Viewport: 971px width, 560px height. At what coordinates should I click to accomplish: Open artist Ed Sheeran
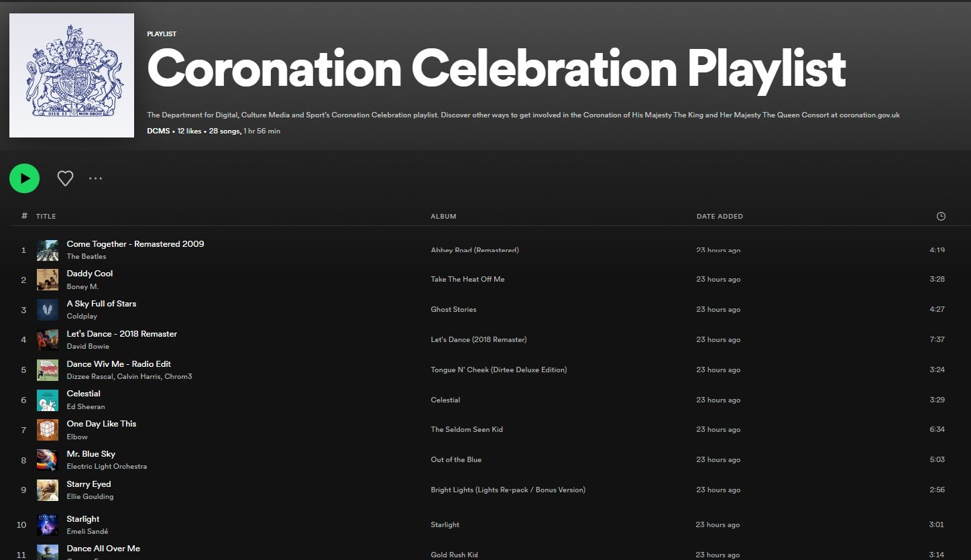pyautogui.click(x=86, y=406)
